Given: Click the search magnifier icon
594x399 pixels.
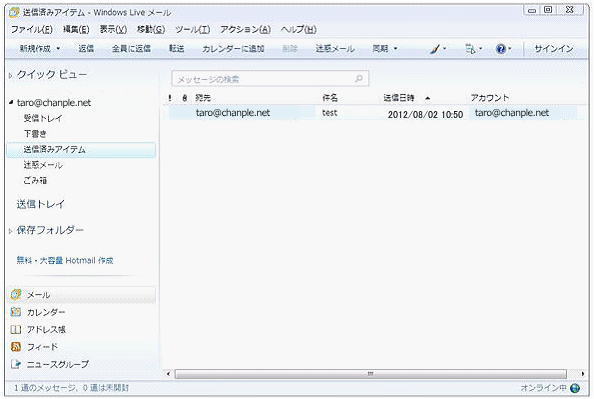Looking at the screenshot, I should [x=358, y=78].
